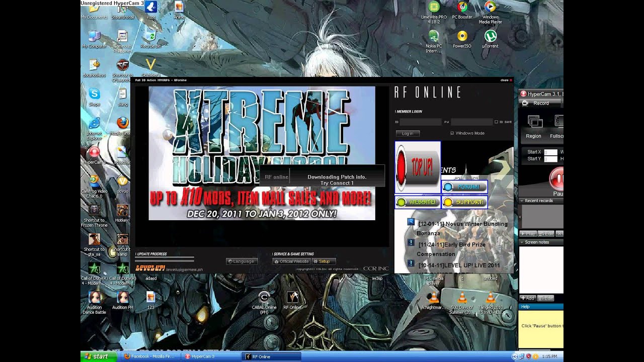644x362 pixels.
Task: Open RF Online desktop shortcut
Action: click(292, 301)
